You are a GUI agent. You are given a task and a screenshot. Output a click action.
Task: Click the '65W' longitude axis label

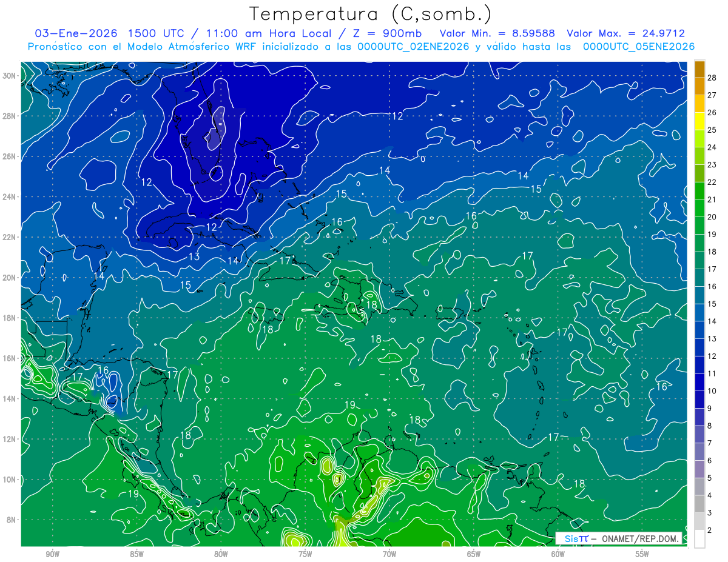pos(474,554)
